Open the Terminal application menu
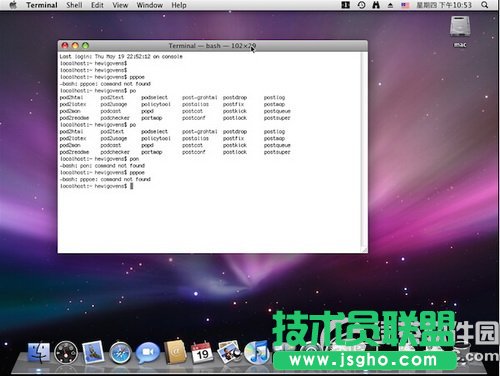This screenshot has height=376, width=500. pos(42,5)
